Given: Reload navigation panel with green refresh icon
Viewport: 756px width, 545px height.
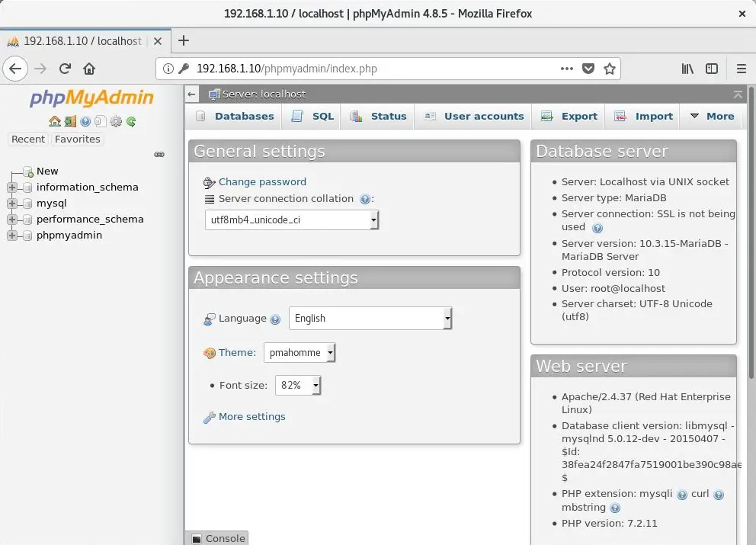Looking at the screenshot, I should click(x=131, y=121).
